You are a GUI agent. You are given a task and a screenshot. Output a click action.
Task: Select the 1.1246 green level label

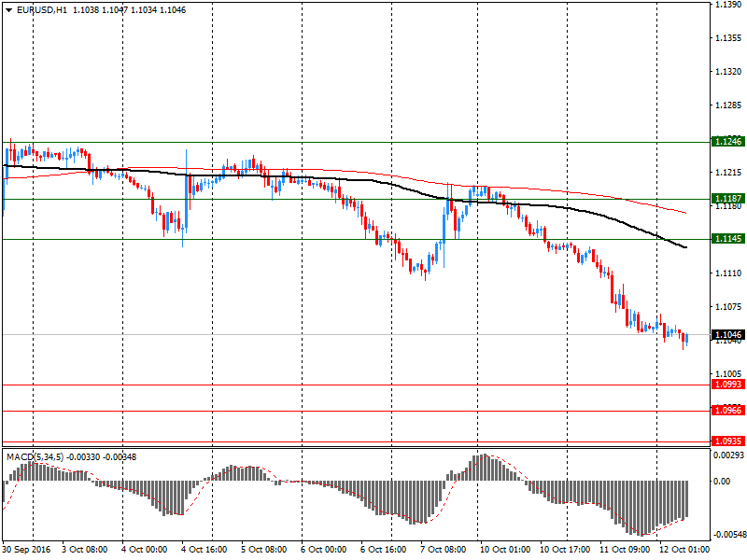click(x=728, y=142)
